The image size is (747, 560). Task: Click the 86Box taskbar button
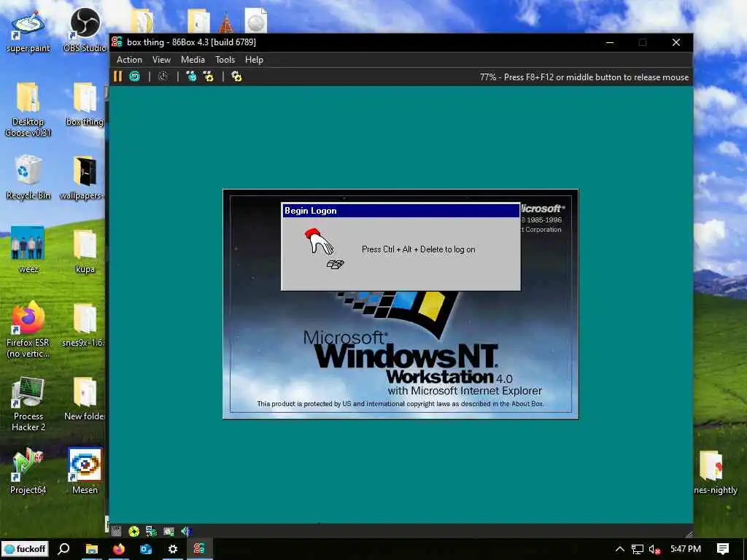coord(199,549)
